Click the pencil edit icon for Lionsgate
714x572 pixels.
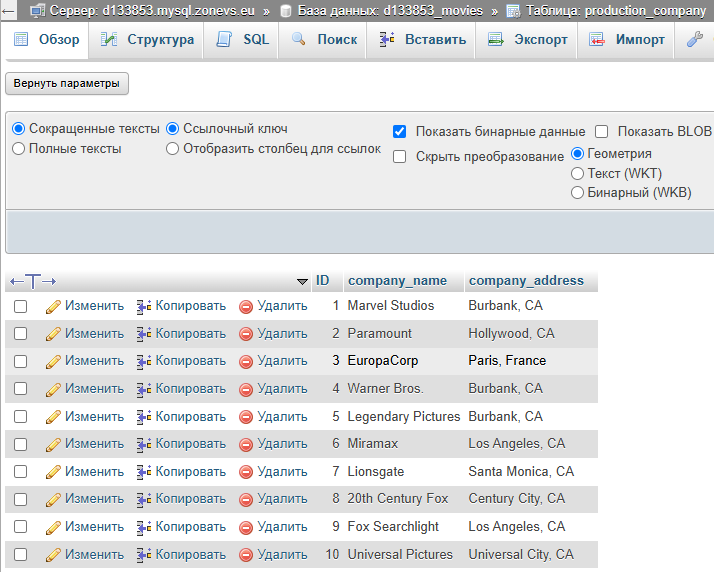(x=53, y=472)
